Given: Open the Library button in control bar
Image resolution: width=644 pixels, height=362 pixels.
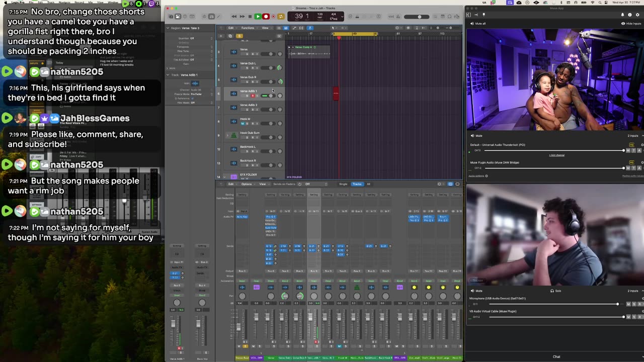Looking at the screenshot, I should point(171,17).
